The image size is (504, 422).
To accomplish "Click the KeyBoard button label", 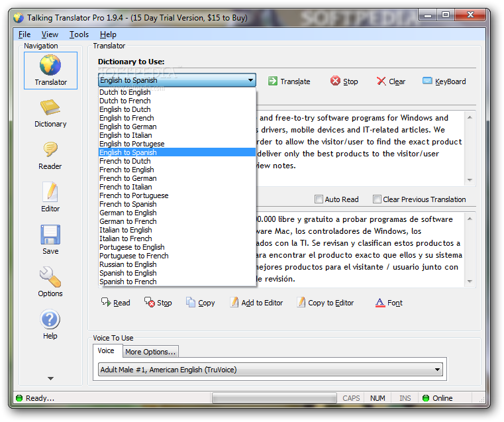I will [450, 81].
